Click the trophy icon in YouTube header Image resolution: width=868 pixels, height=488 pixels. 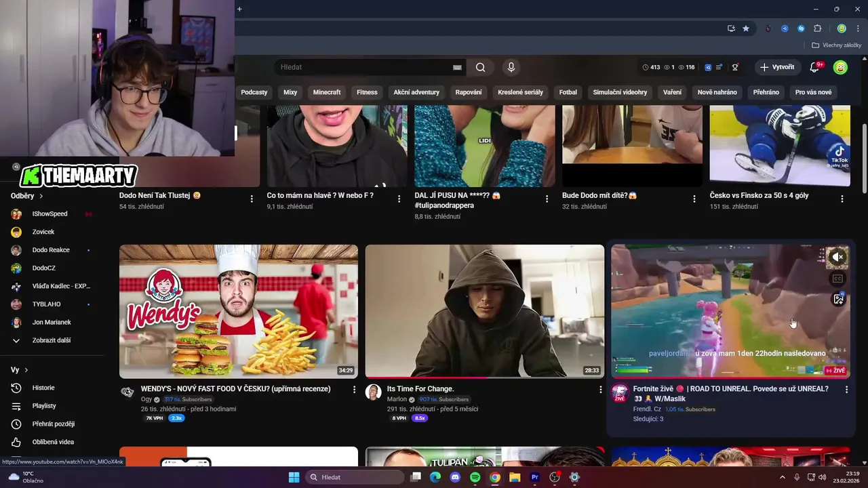click(735, 67)
